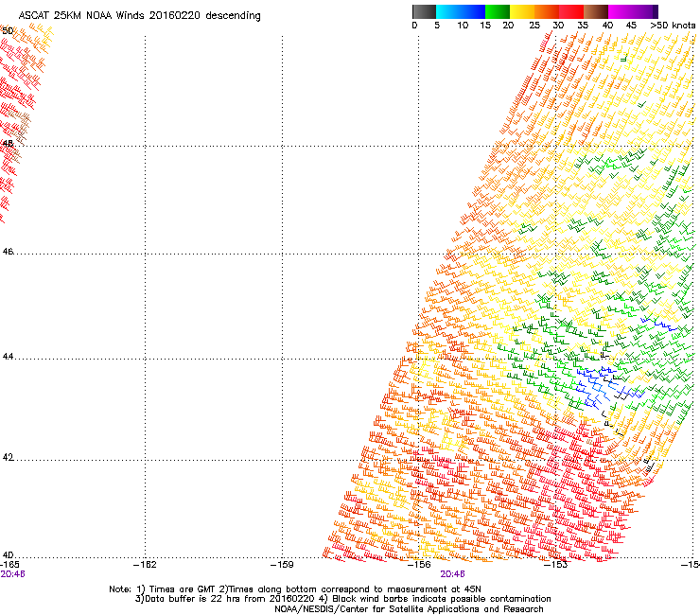Click the note line '3)Data buffer is 22 hrs'
The image size is (700, 615).
coord(342,599)
